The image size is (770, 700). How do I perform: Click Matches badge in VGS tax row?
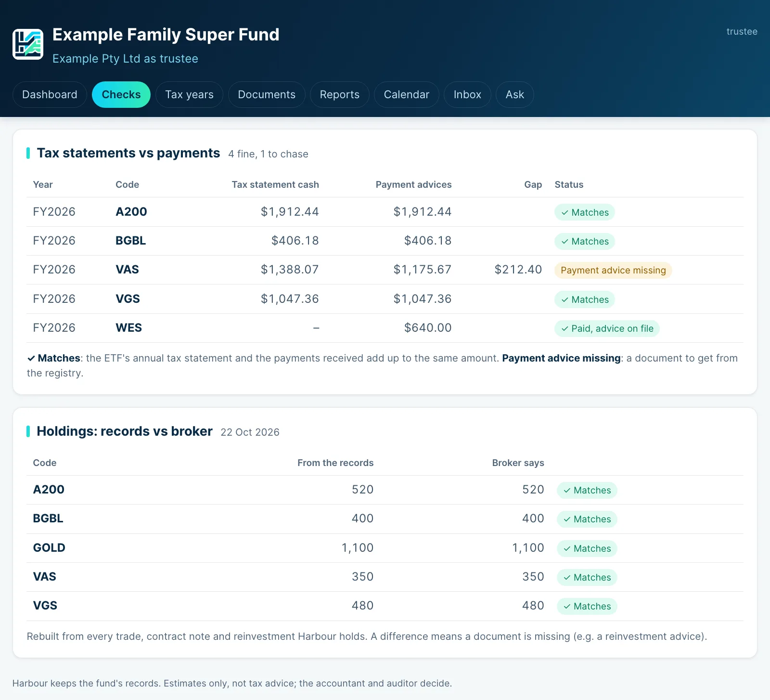click(x=585, y=300)
